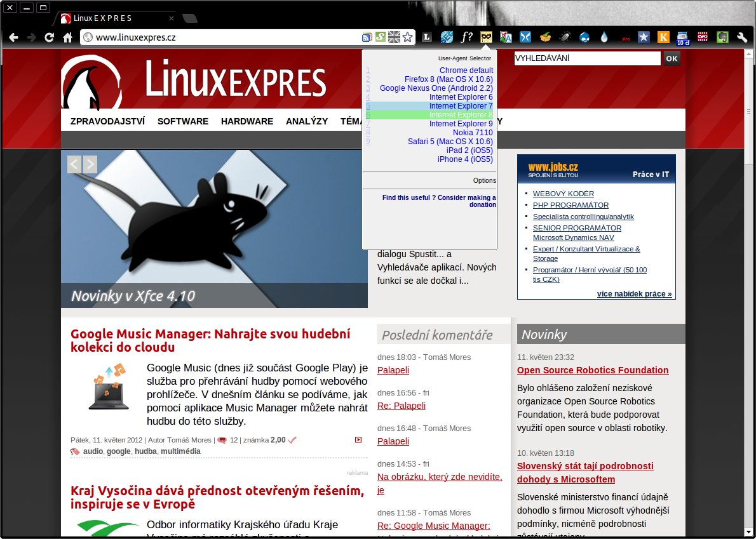Screen dimensions: 756x539
Task: Click the blue square star extension
Action: coord(644,37)
